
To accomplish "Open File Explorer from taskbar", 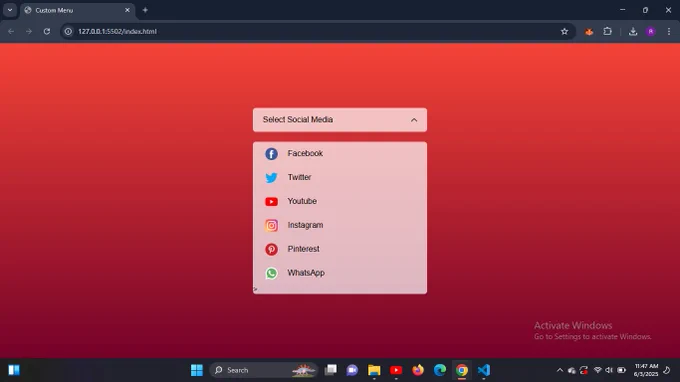I will coord(374,370).
